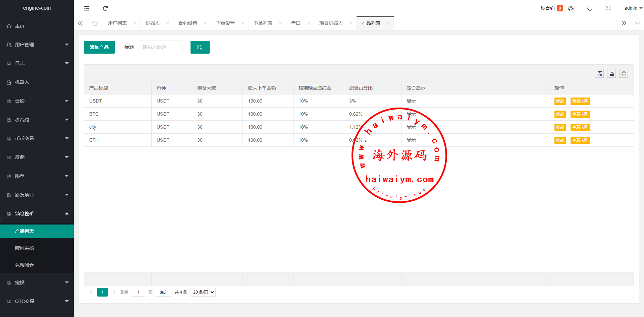Click the tag note icon in header
Viewport: 644px width, 317px height.
click(x=589, y=8)
